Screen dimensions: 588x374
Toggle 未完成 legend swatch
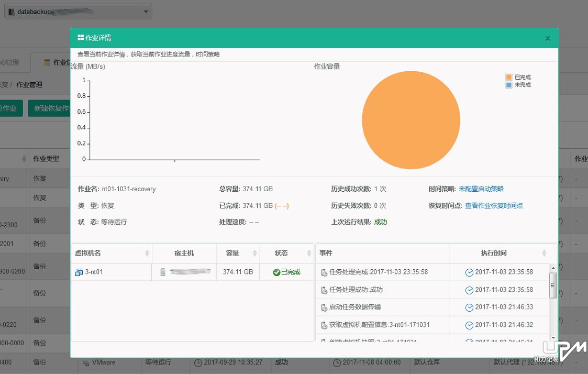coord(508,85)
